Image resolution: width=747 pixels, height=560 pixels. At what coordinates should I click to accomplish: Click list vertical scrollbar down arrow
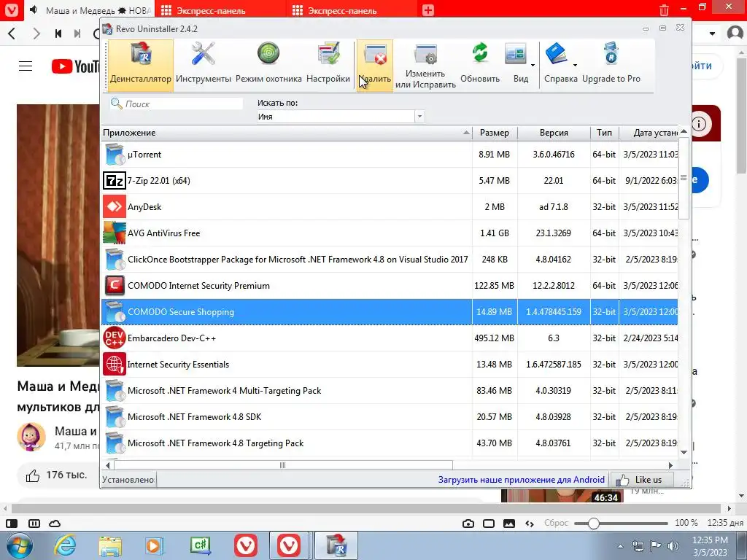pyautogui.click(x=684, y=452)
